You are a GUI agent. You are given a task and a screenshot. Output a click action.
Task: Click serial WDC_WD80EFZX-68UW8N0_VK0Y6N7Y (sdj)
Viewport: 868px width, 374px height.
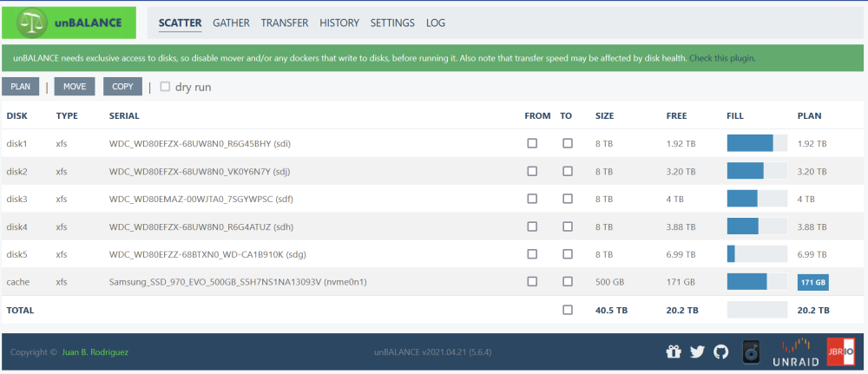[x=200, y=172]
